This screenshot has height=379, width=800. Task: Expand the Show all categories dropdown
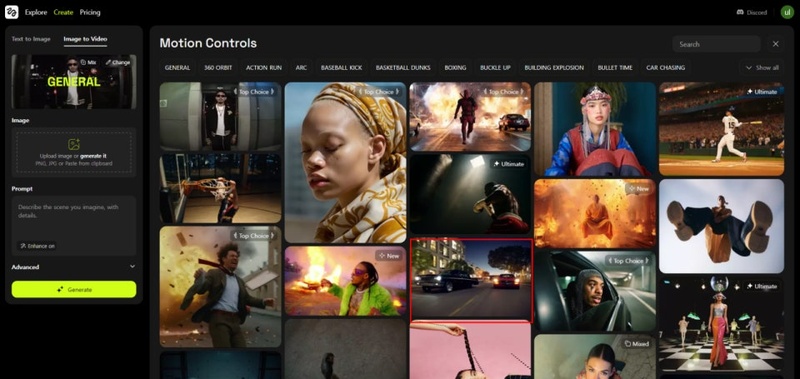[x=762, y=67]
